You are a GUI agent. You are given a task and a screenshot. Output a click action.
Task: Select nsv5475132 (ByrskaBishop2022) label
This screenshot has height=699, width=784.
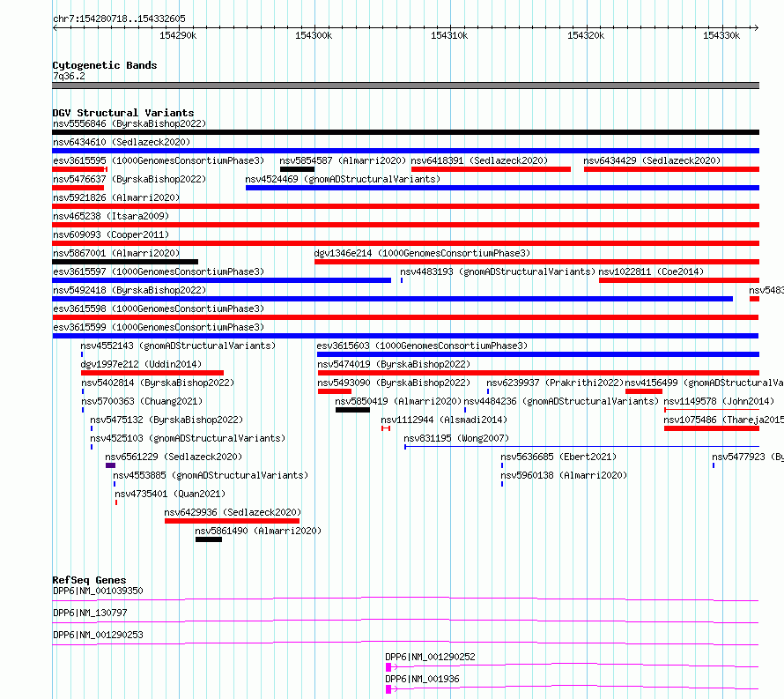166,420
